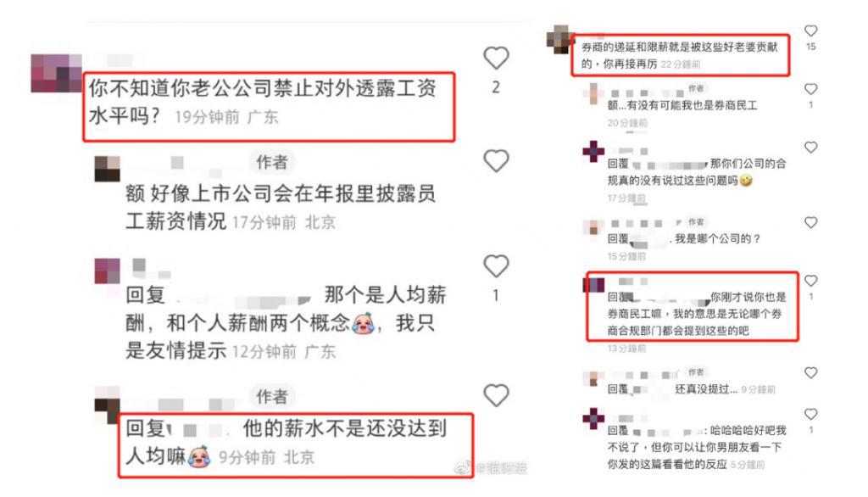Like the reply 有没有可能我也是券商民工
The width and height of the screenshot is (868, 497).
click(x=811, y=89)
